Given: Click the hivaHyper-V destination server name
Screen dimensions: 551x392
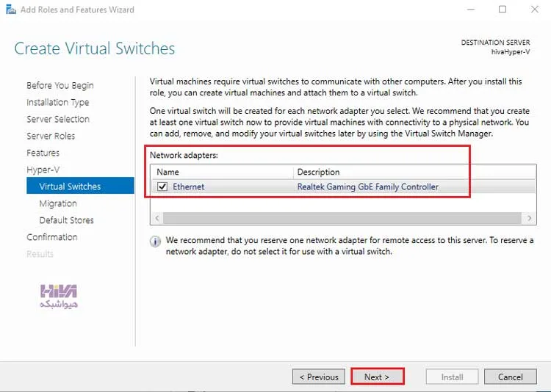Looking at the screenshot, I should point(511,52).
